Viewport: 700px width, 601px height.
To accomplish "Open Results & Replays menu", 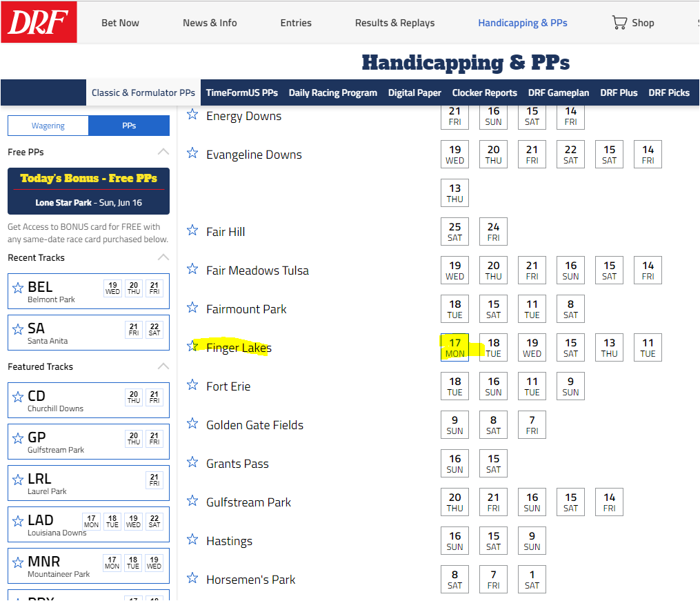I will click(394, 23).
